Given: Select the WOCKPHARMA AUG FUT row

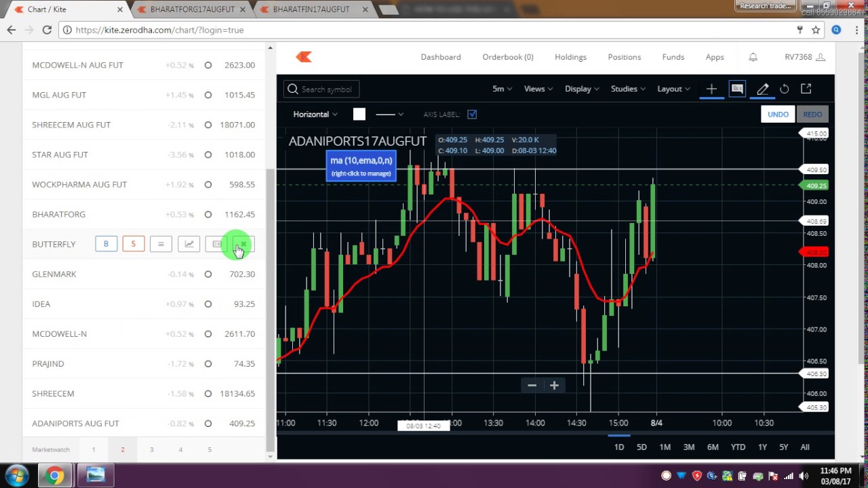Looking at the screenshot, I should (x=144, y=184).
